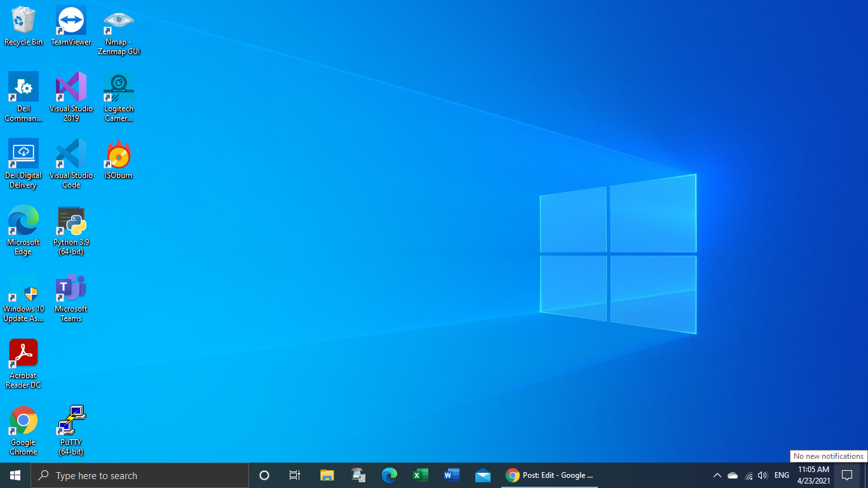The image size is (868, 488).
Task: Launch Word from the taskbar
Action: (x=451, y=475)
